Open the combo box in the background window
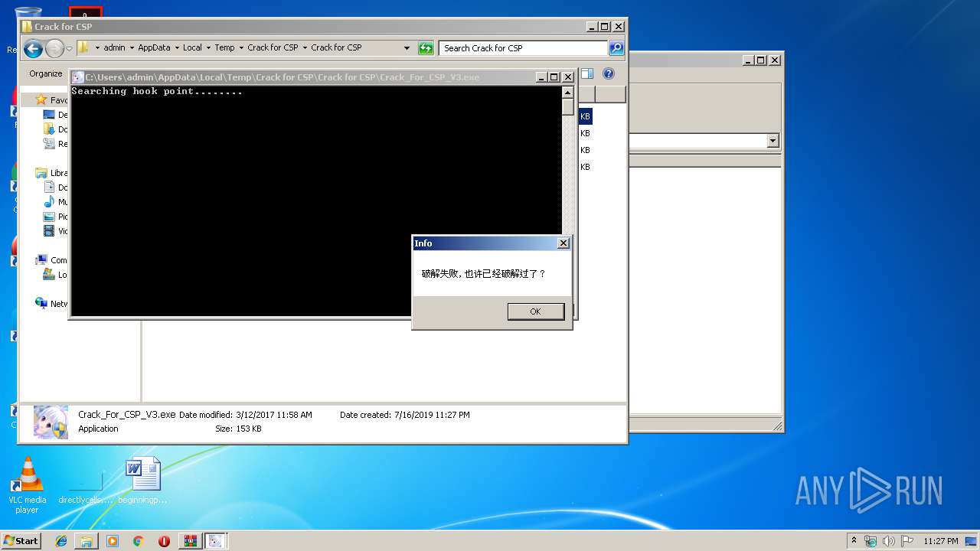 [773, 141]
